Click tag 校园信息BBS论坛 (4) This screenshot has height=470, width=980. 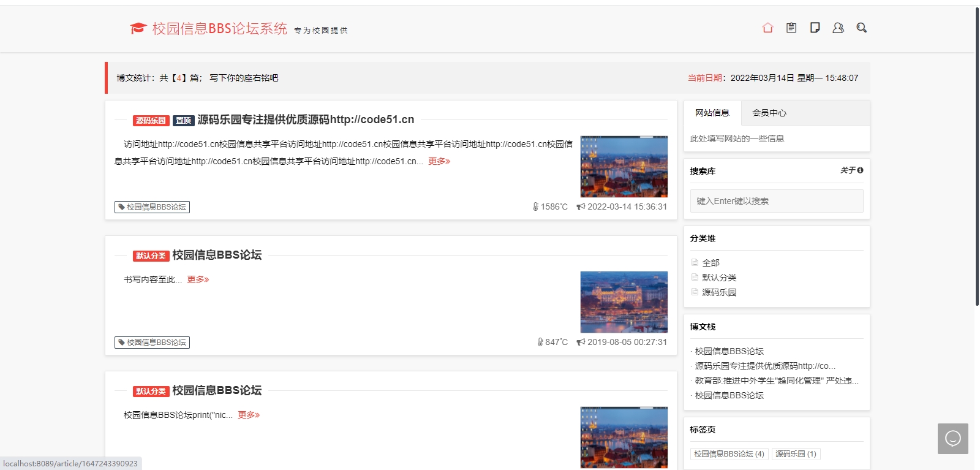729,454
